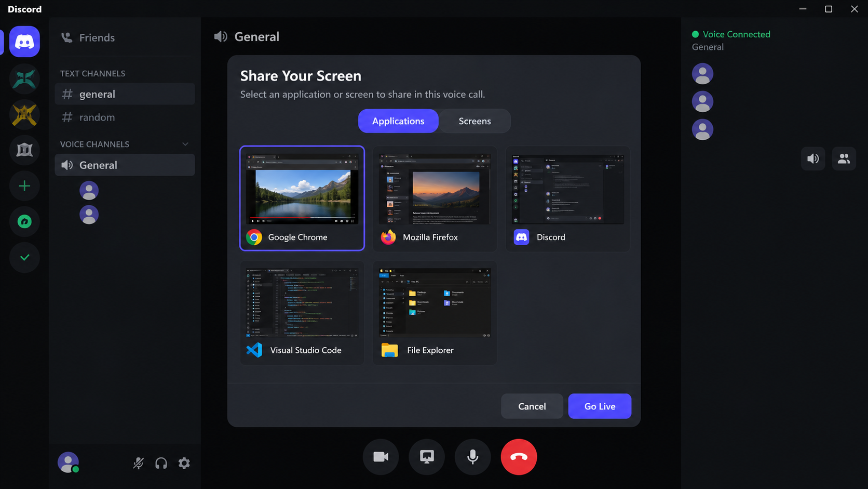
Task: Select the General voice channel in sidebar
Action: pyautogui.click(x=125, y=165)
